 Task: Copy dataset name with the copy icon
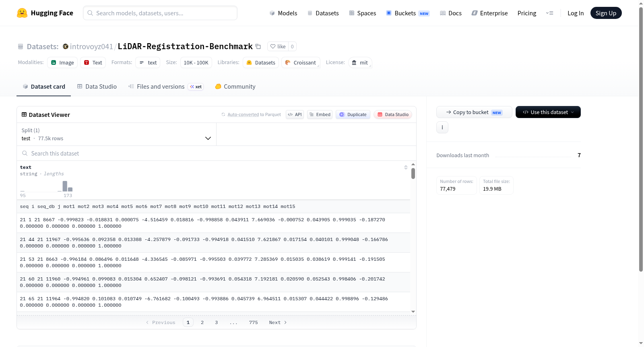click(x=258, y=46)
